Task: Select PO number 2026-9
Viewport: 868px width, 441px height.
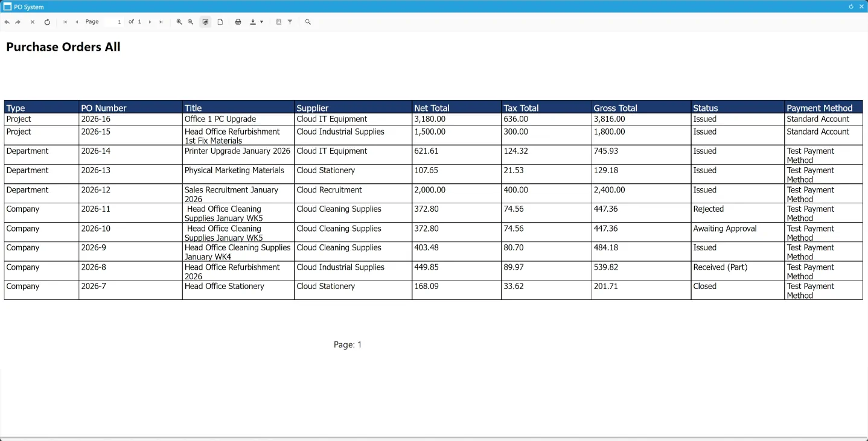Action: (94, 248)
